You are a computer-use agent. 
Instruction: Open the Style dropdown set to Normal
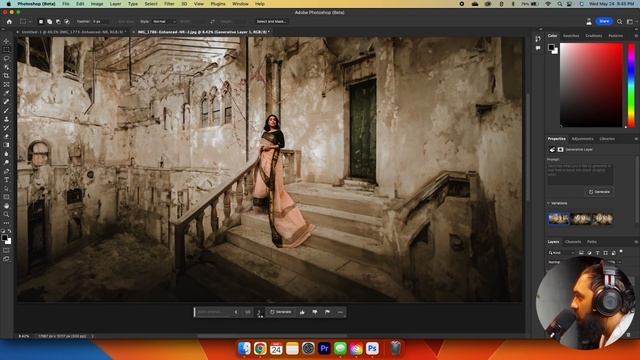(x=164, y=21)
